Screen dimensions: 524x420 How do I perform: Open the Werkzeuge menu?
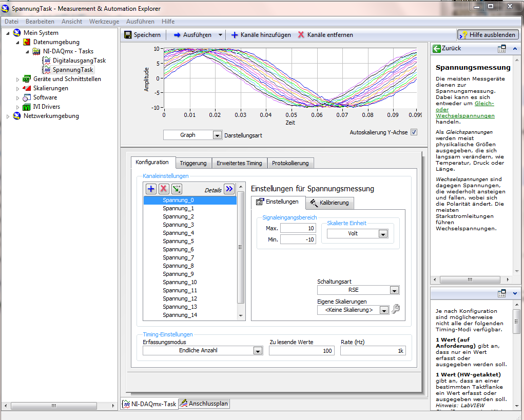click(x=104, y=22)
